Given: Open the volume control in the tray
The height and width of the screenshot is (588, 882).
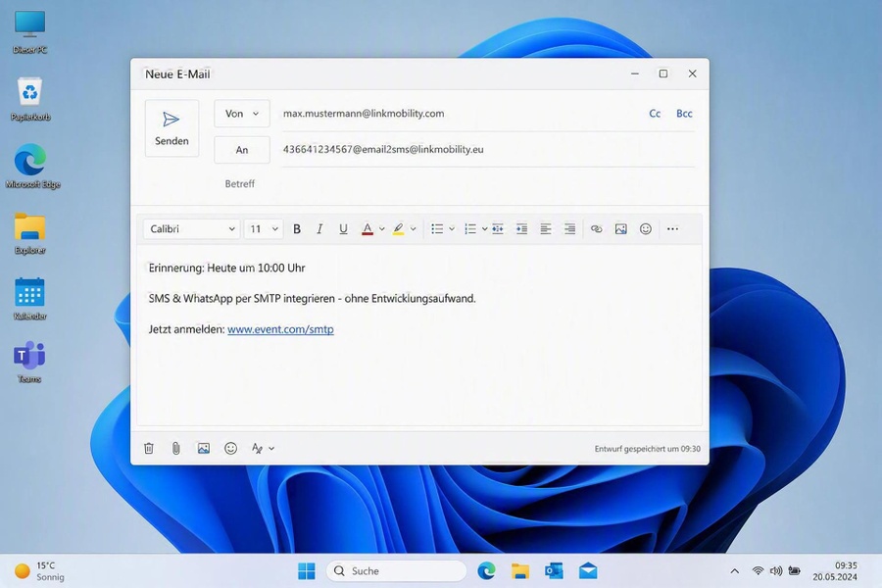Looking at the screenshot, I should coord(776,571).
